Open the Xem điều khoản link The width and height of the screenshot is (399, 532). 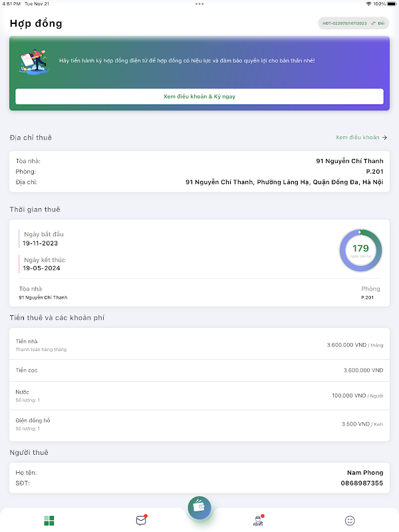coord(357,138)
